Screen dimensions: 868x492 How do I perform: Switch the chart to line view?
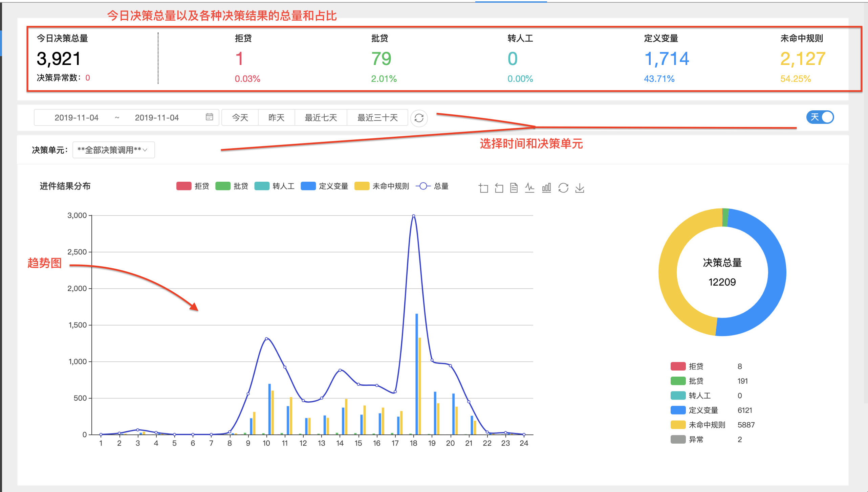pos(529,188)
